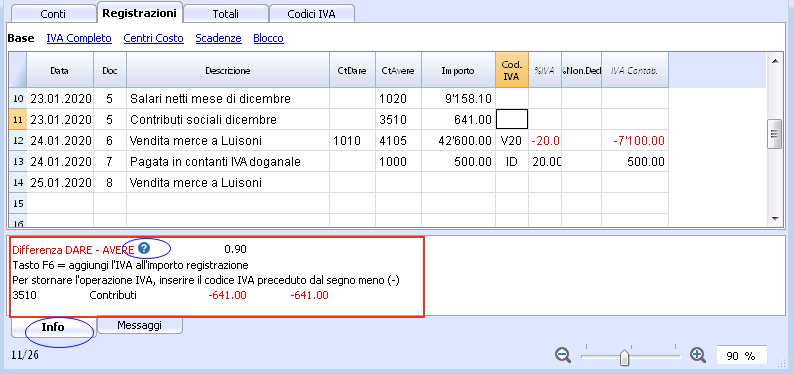Open the Codici IVA tab
794x374 pixels.
[x=311, y=14]
